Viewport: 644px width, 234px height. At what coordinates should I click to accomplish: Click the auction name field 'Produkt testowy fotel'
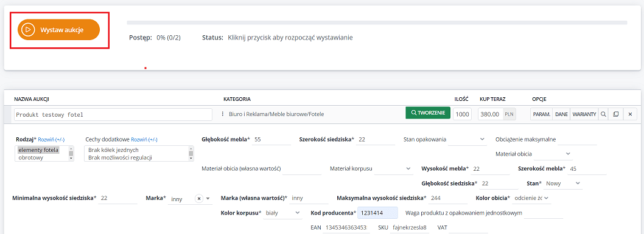tap(113, 115)
